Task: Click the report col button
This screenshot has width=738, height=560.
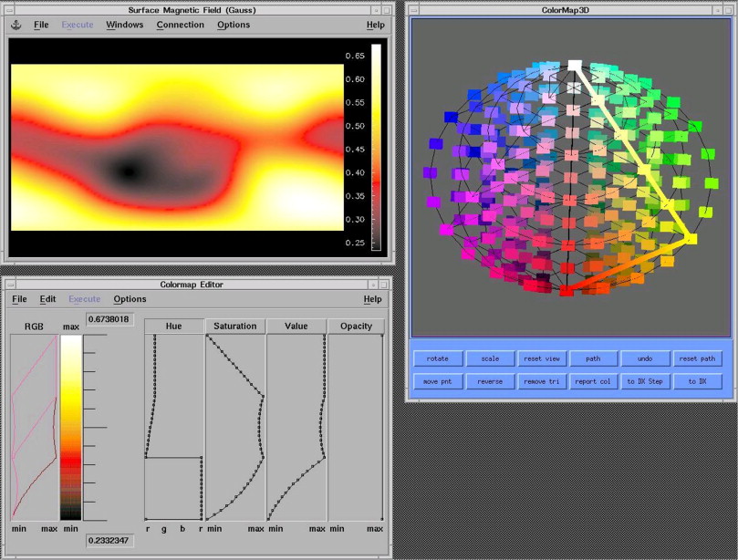Action: pyautogui.click(x=593, y=381)
